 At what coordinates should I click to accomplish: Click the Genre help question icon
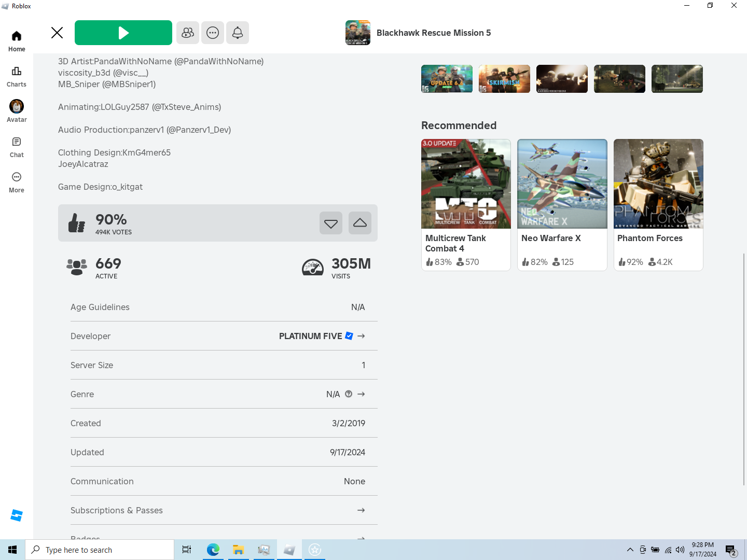349,394
